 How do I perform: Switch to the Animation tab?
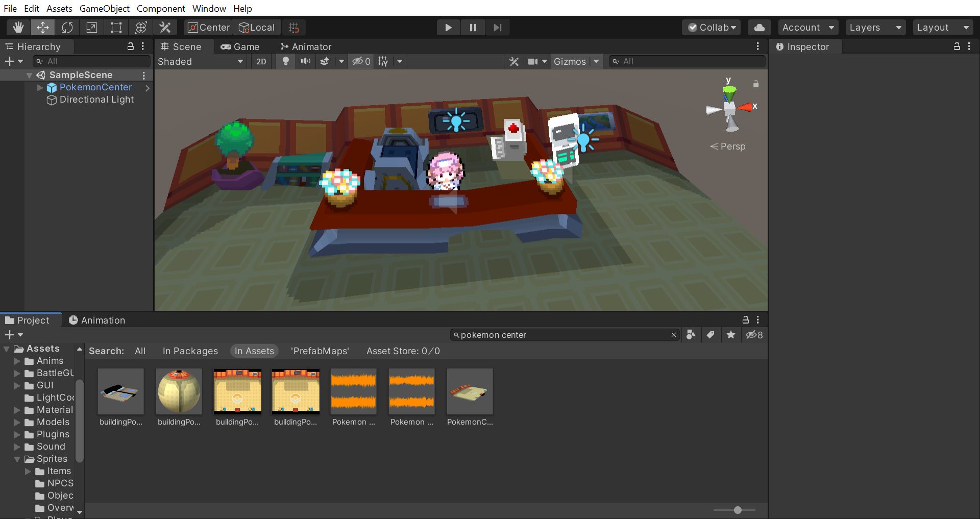(97, 320)
